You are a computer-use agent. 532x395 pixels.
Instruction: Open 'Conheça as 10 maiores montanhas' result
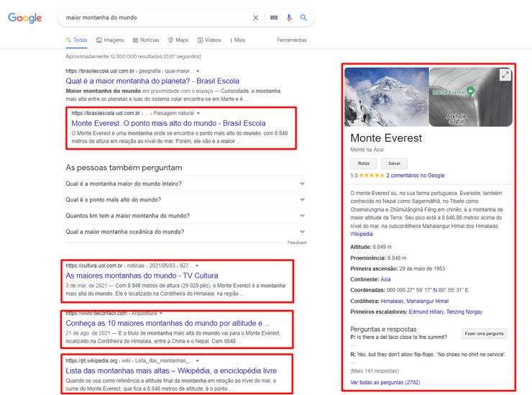click(168, 323)
